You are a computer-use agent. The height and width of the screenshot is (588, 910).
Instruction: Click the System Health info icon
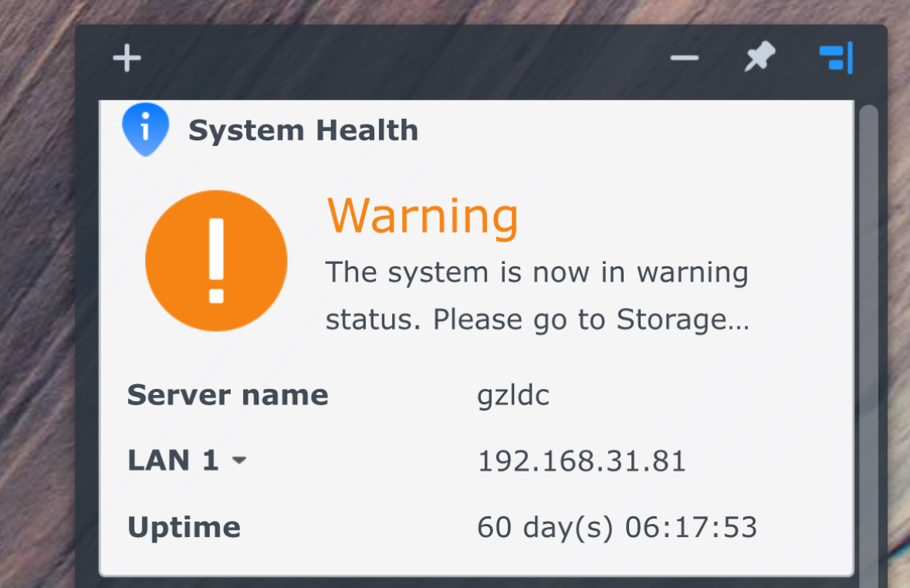click(x=146, y=129)
